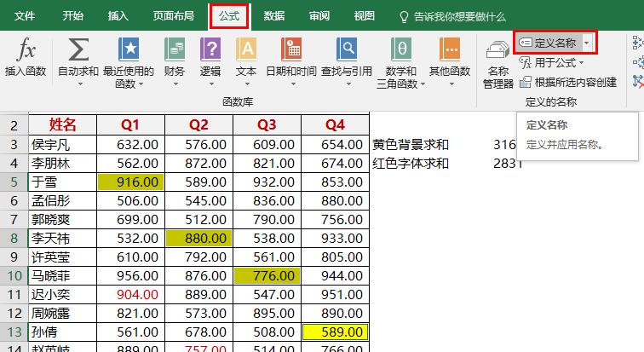The width and height of the screenshot is (644, 352).
Task: Select cell 956.00 in 马晓菲 row
Action: pos(130,275)
